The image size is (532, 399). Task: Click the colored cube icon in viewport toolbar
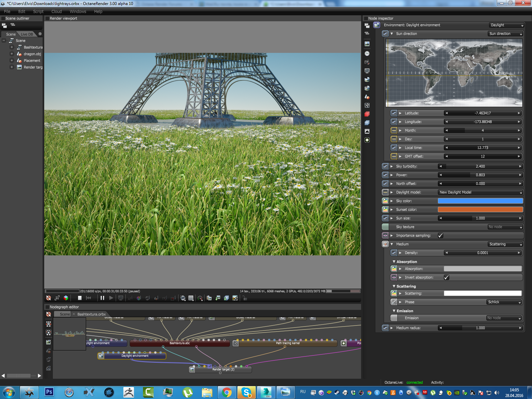click(x=66, y=298)
